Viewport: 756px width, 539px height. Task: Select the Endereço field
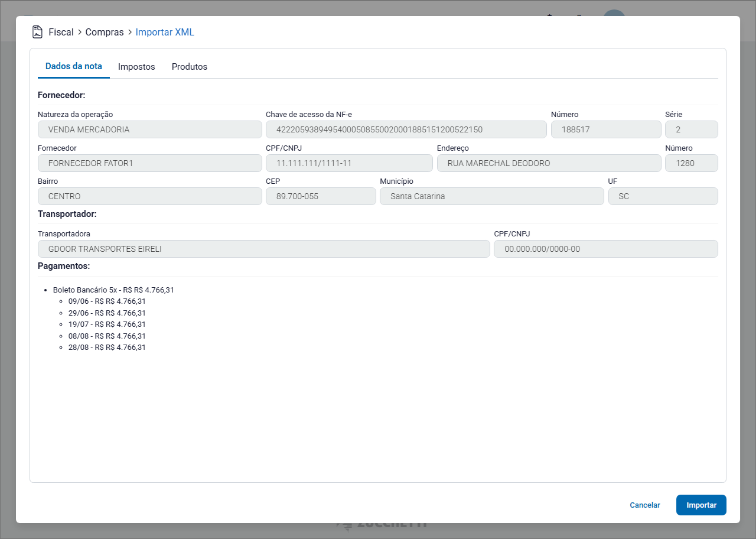[x=549, y=163]
